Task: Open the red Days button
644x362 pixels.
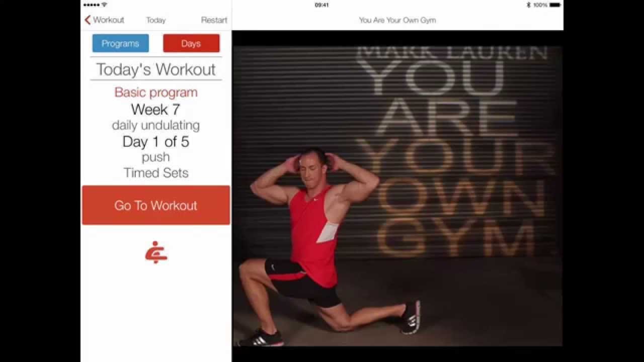Action: pyautogui.click(x=191, y=43)
